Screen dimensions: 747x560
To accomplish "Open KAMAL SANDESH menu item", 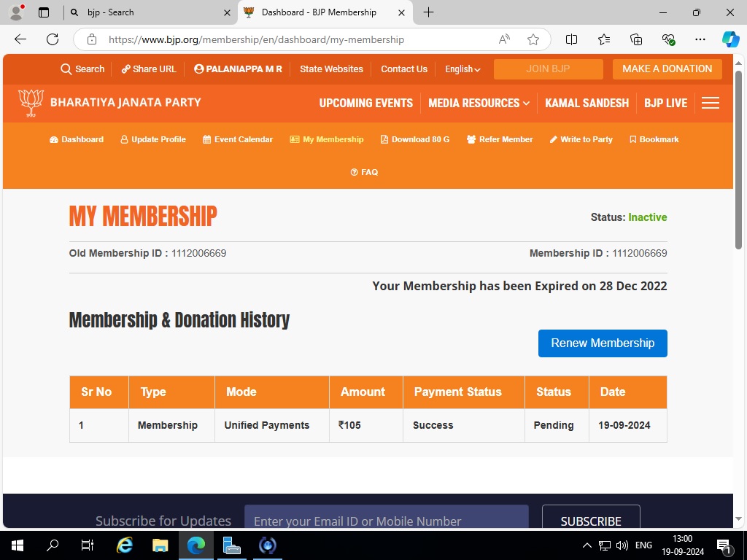I will pyautogui.click(x=587, y=103).
